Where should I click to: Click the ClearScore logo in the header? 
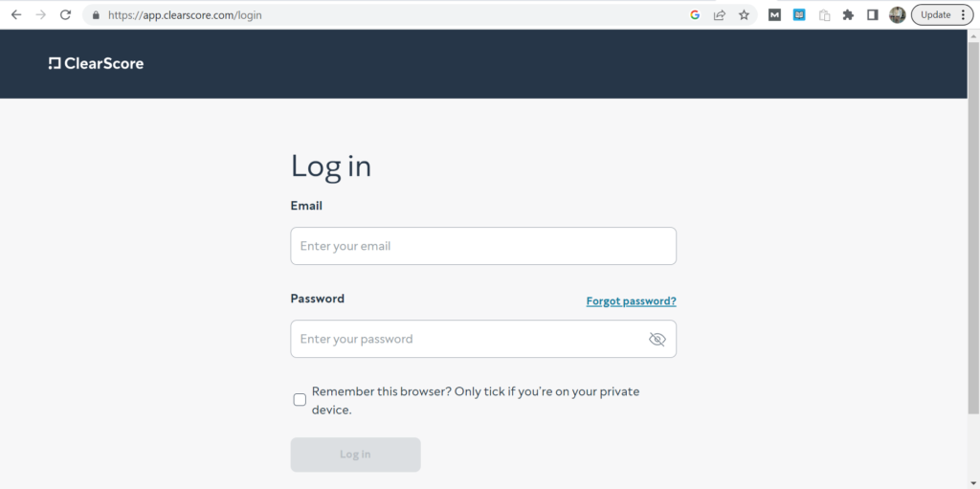(x=96, y=64)
